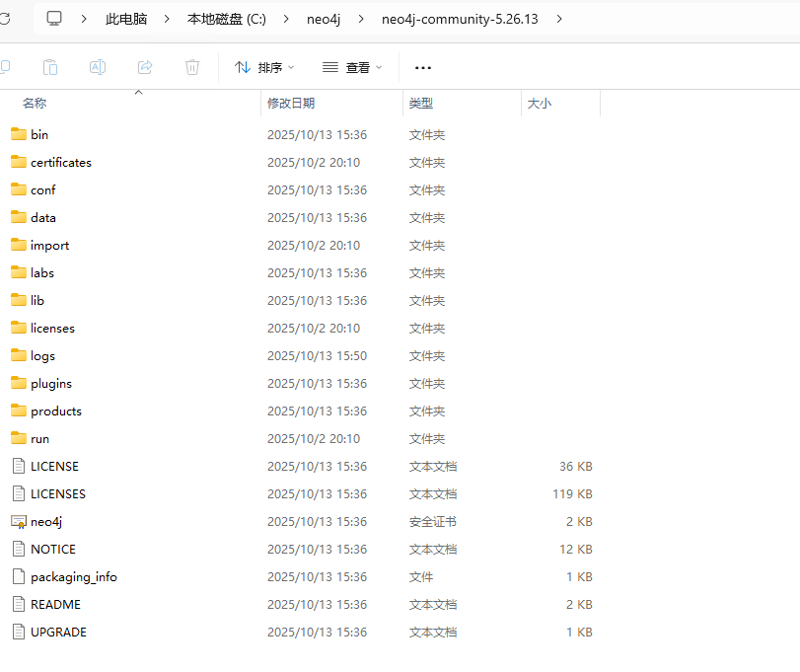Sort by 修改日期 column header
The width and height of the screenshot is (800, 672).
[x=291, y=103]
